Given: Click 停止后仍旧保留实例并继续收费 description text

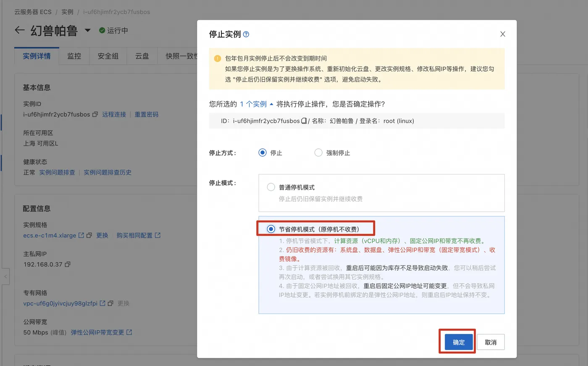Looking at the screenshot, I should pyautogui.click(x=320, y=199).
